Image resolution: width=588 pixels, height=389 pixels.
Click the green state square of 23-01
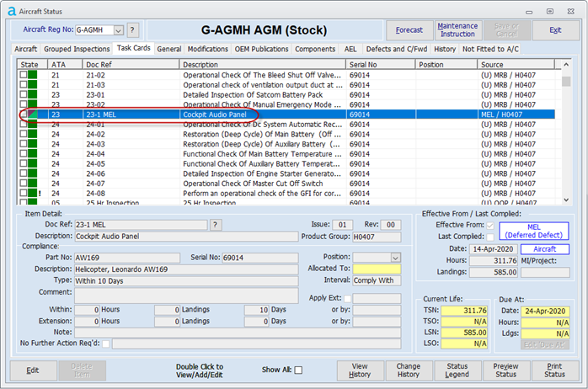(x=33, y=94)
